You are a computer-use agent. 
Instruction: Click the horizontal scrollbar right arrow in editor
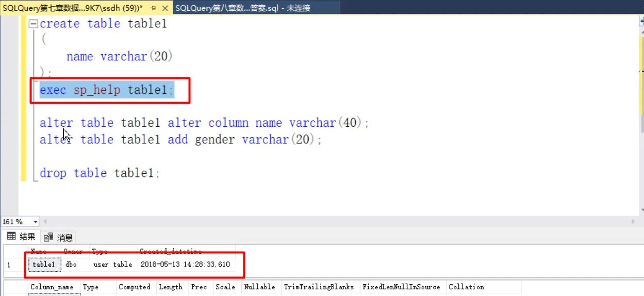pos(634,222)
